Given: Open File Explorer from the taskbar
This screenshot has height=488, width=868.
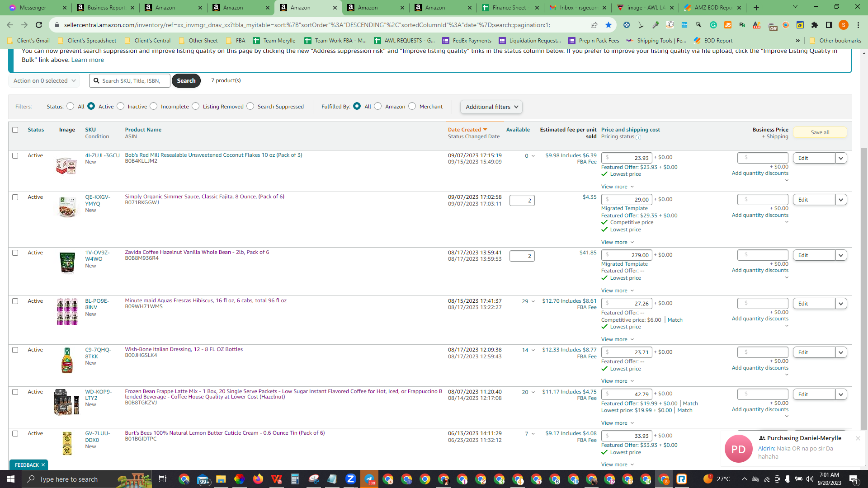Looking at the screenshot, I should click(x=221, y=479).
